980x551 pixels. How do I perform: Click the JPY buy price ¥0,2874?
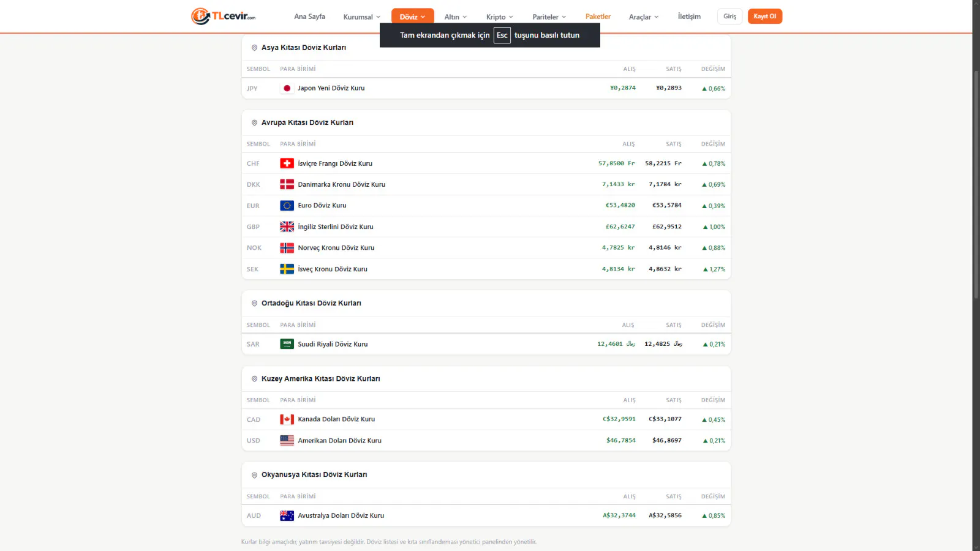click(623, 88)
